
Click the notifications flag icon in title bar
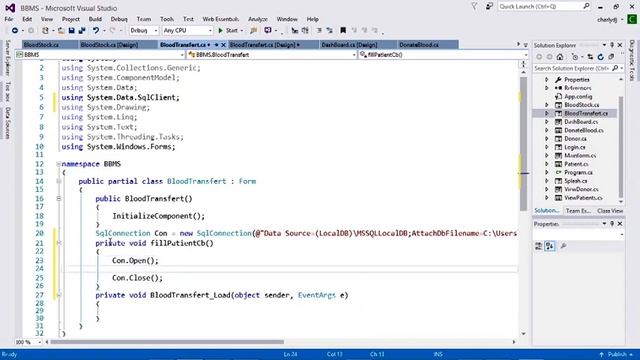pos(474,7)
